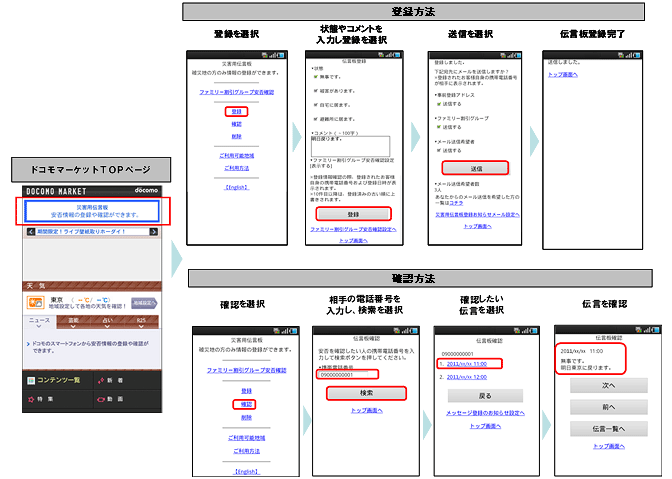Click トップ画面へ below the 伝言一覧へ button
Image resolution: width=672 pixels, height=479 pixels.
pos(609,446)
